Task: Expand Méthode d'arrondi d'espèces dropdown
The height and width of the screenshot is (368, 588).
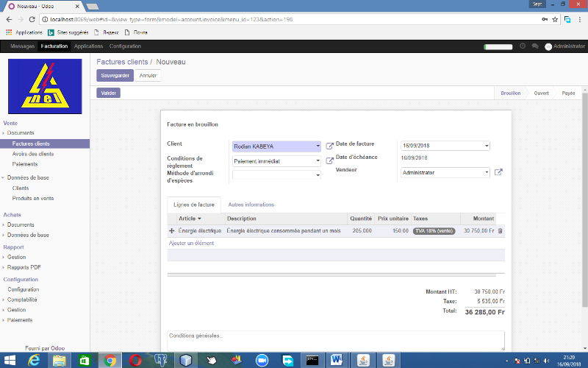Action: [318, 175]
